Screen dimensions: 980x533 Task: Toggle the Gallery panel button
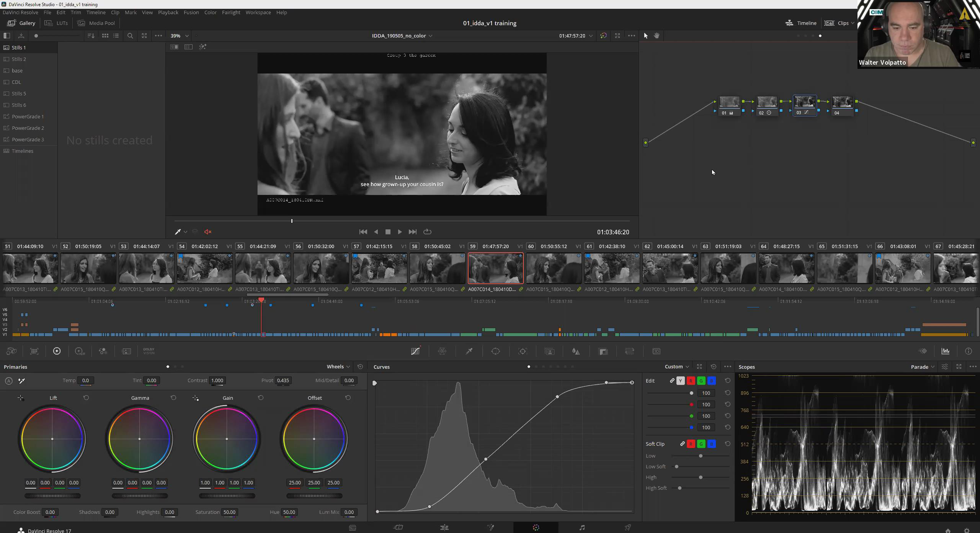pyautogui.click(x=21, y=23)
